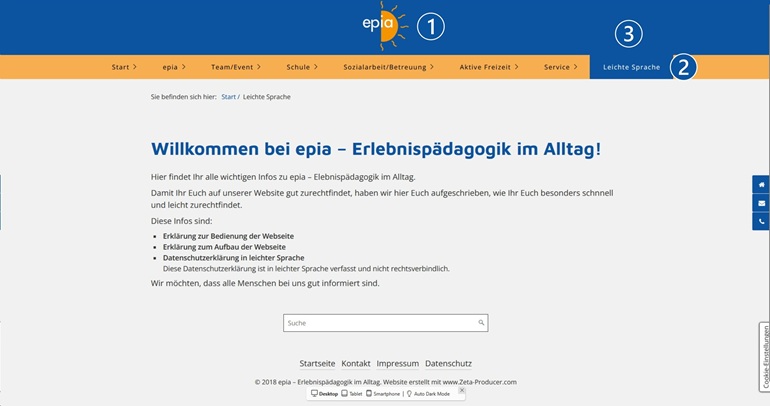The width and height of the screenshot is (770, 406).
Task: Close the device preview toolbar
Action: tap(461, 390)
